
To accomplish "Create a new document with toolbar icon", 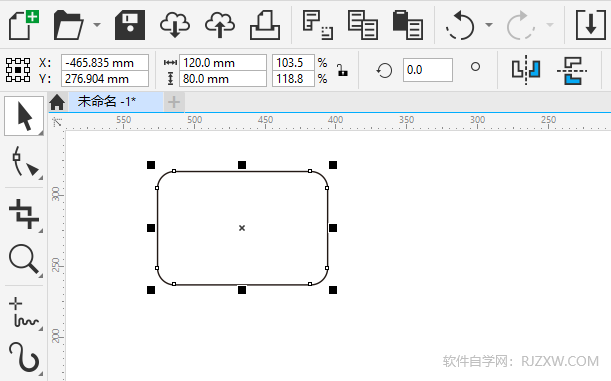I will point(24,25).
